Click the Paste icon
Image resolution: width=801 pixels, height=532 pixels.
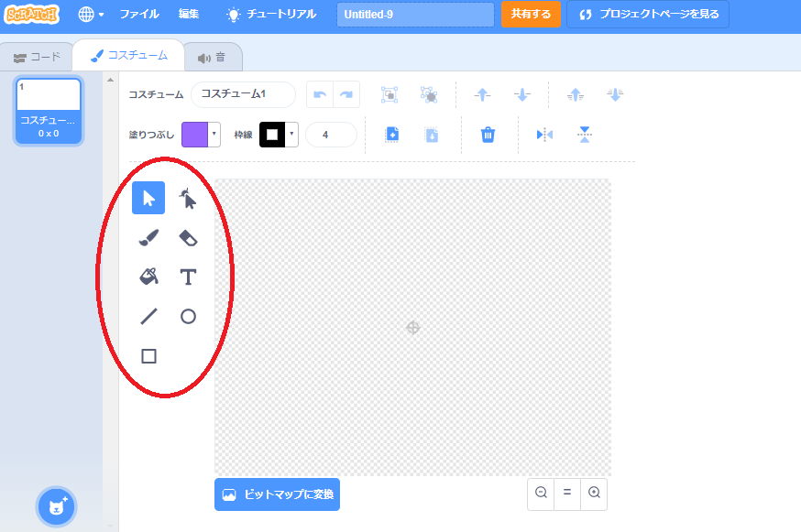coord(432,135)
